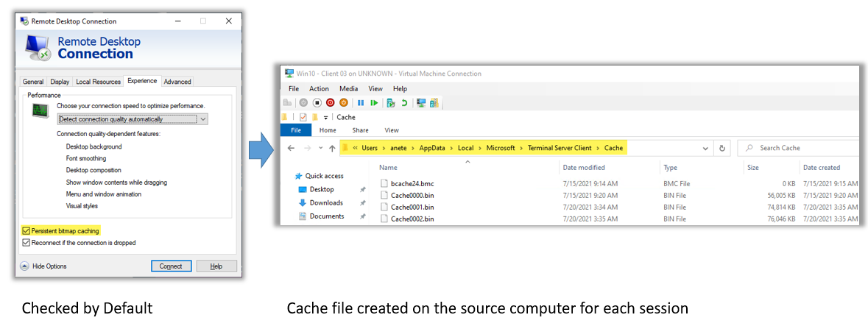Toggle the Persistent bitmap caching checkbox

point(26,231)
